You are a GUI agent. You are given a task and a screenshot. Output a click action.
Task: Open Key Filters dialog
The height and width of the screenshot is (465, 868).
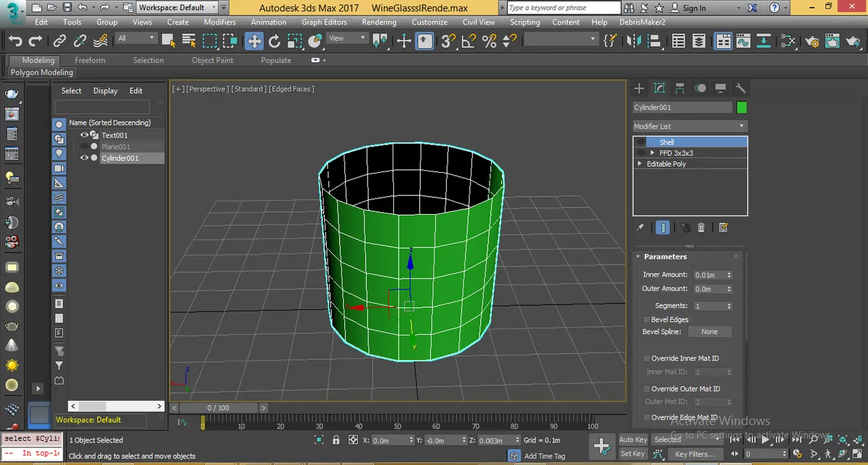click(x=695, y=454)
